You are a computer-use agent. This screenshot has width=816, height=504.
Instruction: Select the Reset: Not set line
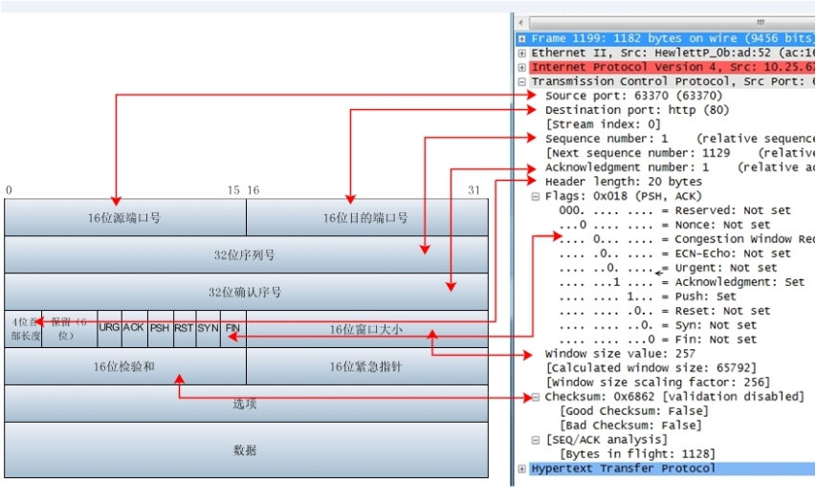pos(665,311)
